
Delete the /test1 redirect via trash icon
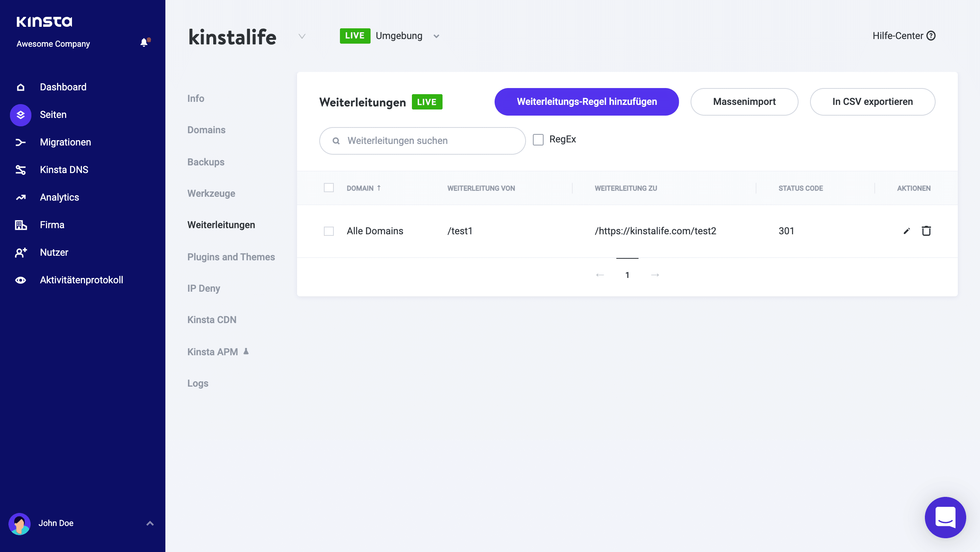tap(926, 231)
